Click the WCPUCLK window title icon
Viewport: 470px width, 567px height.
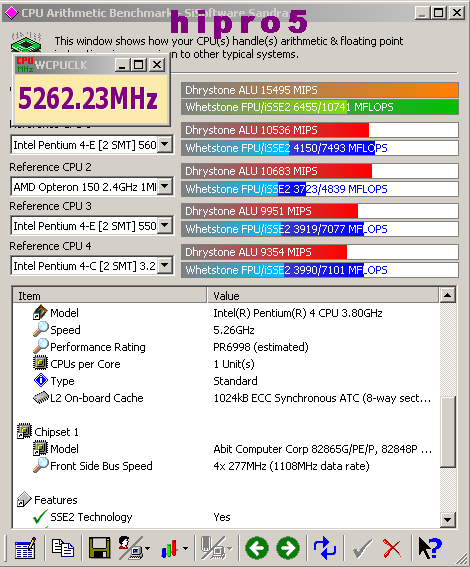pos(25,64)
